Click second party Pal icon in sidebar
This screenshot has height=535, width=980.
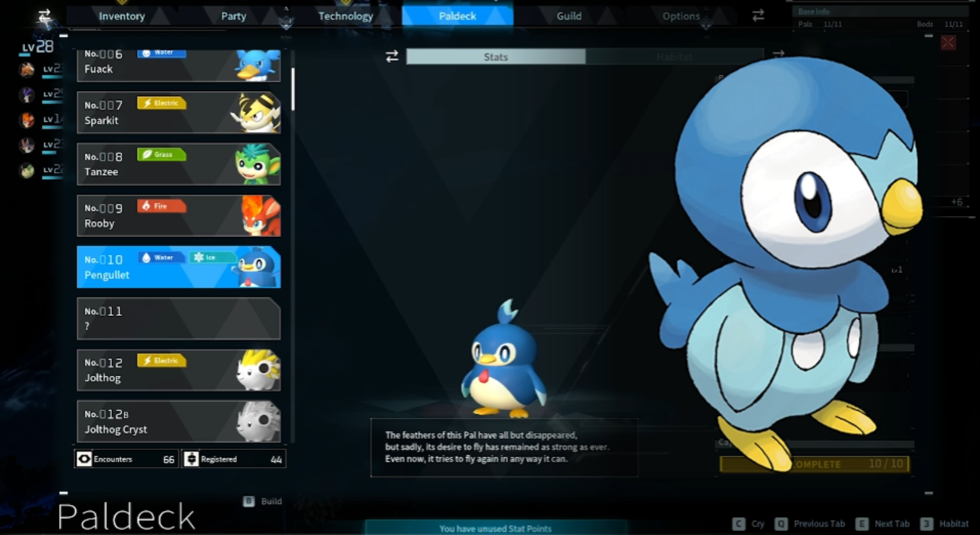coord(26,94)
